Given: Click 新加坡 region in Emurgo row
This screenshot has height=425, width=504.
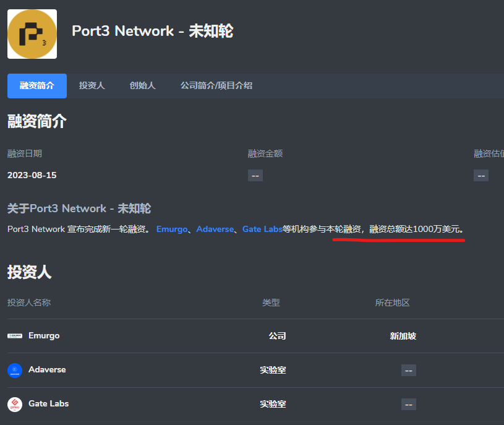Looking at the screenshot, I should click(x=403, y=336).
